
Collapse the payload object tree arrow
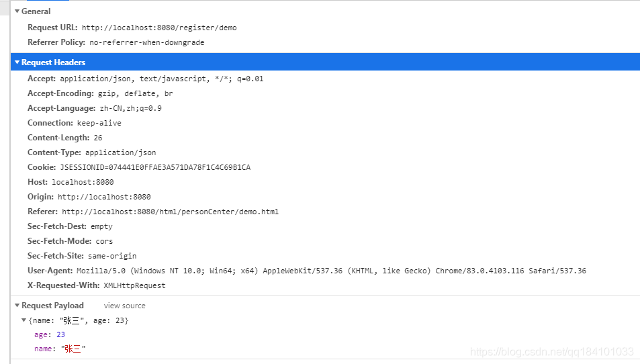[24, 320]
